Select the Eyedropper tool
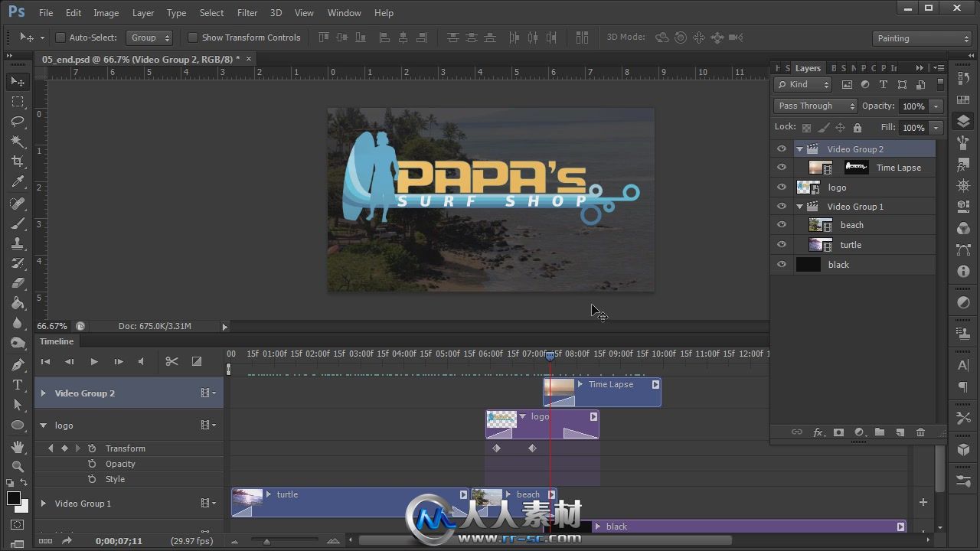This screenshot has width=980, height=551. (x=18, y=181)
